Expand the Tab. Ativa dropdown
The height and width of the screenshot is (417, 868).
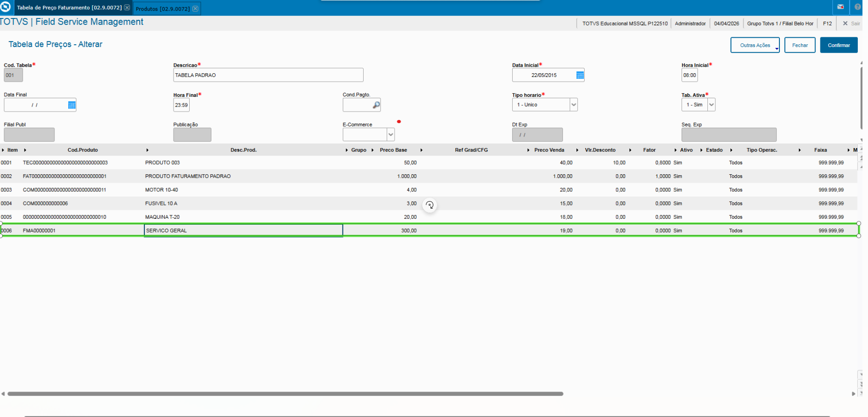[x=711, y=105]
